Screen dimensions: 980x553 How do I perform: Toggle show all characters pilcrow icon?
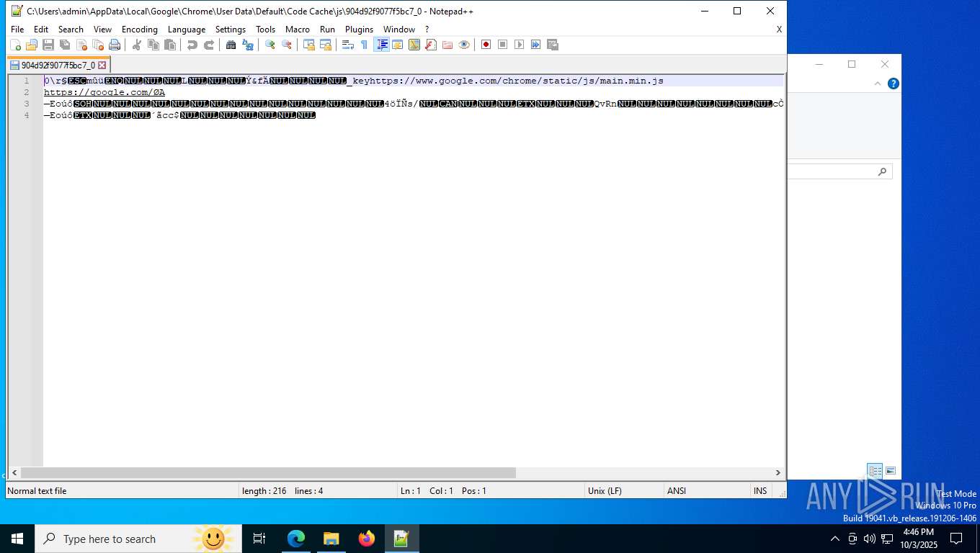(x=365, y=45)
